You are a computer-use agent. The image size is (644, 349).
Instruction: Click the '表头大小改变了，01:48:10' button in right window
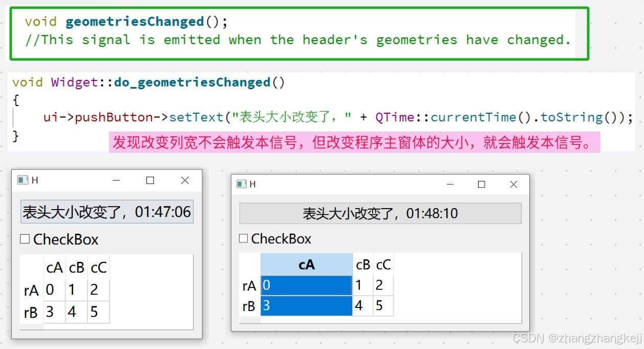coord(380,213)
